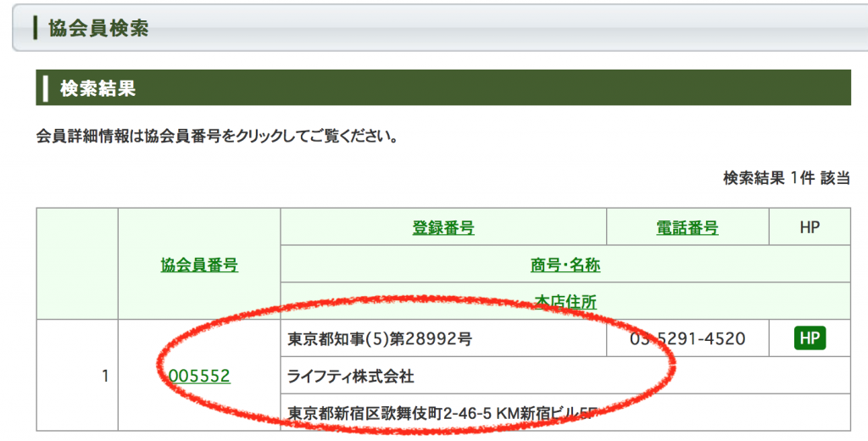This screenshot has height=441, width=868.
Task: Click the 会員詳細情報 instruction text
Action: point(218,136)
